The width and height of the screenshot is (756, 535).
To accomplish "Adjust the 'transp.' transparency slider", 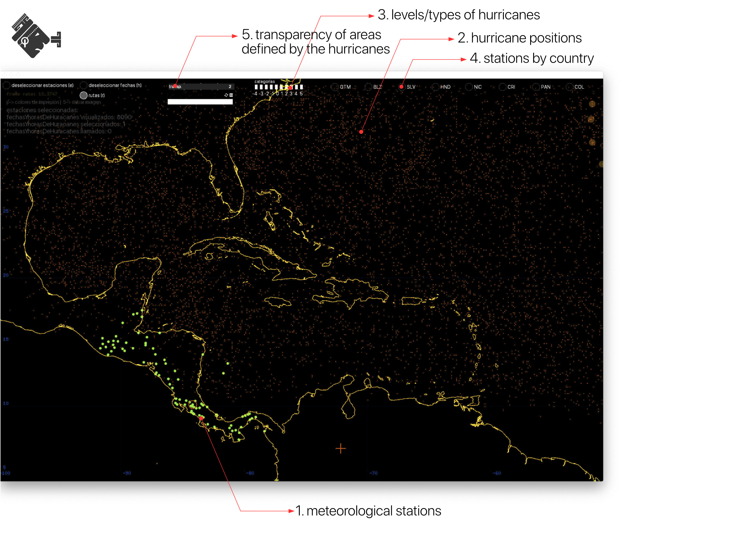I will (201, 87).
